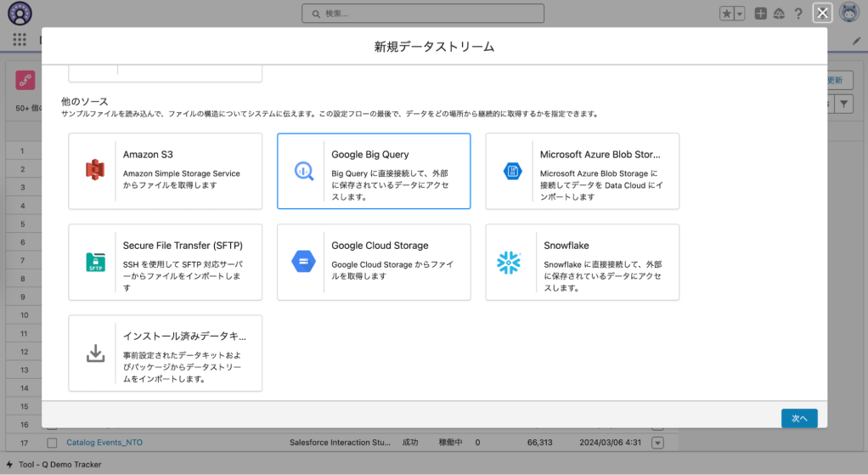Open the help question mark icon
Image resolution: width=868 pixels, height=475 pixels.
pos(798,14)
